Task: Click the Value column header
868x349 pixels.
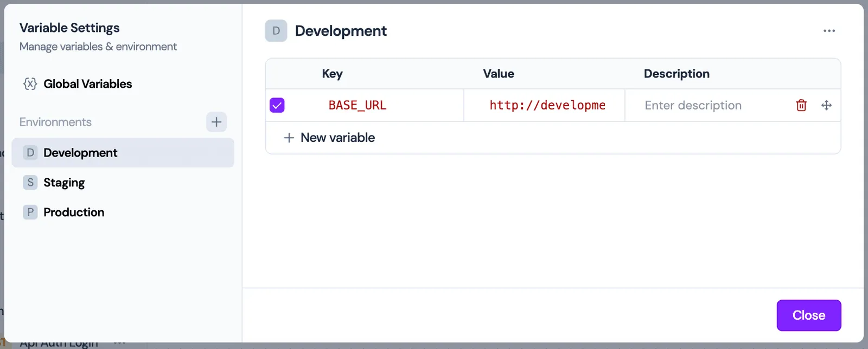Action: point(499,74)
